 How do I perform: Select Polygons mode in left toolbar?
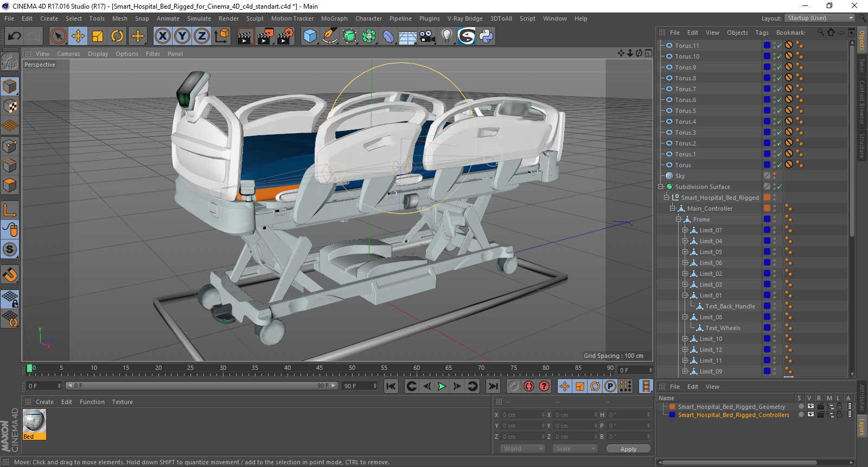[10, 185]
